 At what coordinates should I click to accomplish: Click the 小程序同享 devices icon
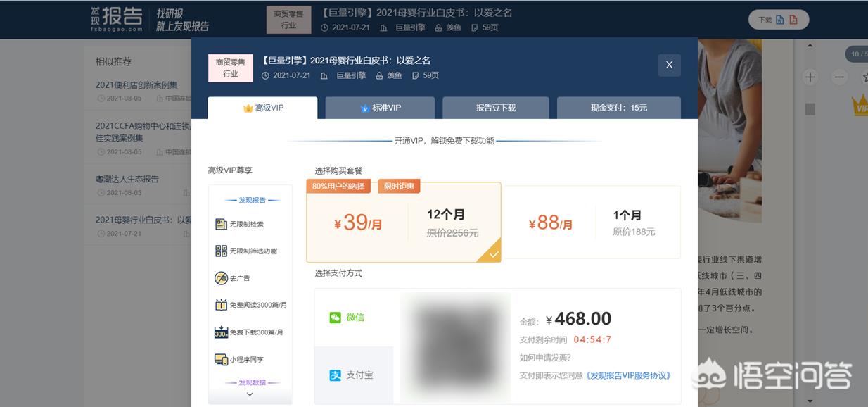coord(221,359)
